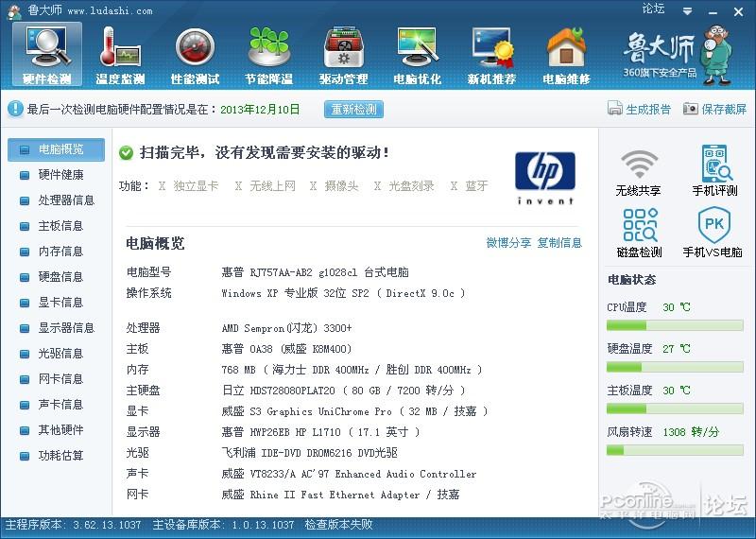The image size is (756, 539).
Task: Open 手机评测 phone benchmark
Action: 715,171
